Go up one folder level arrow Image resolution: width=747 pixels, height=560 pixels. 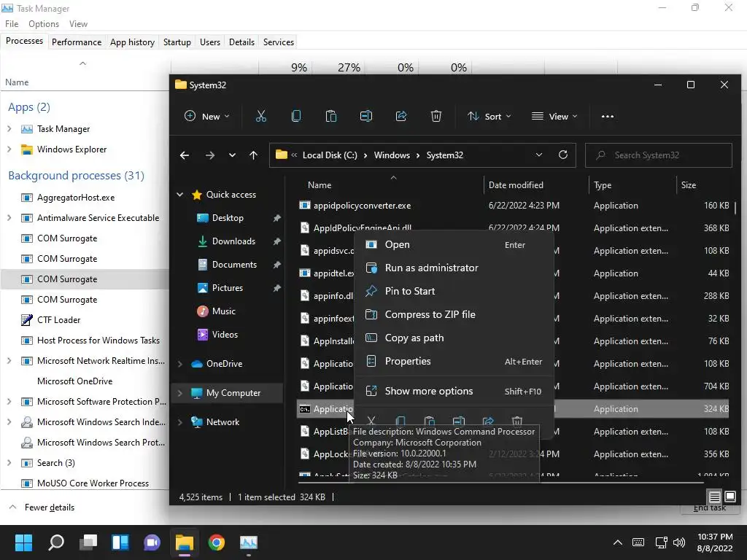[x=253, y=155]
